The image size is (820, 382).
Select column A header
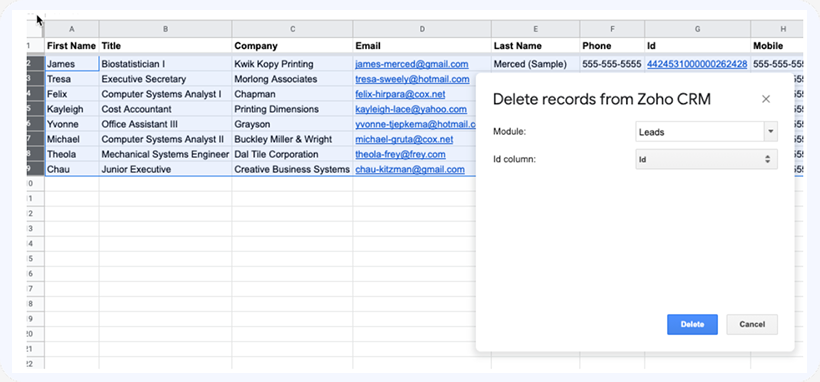point(72,29)
